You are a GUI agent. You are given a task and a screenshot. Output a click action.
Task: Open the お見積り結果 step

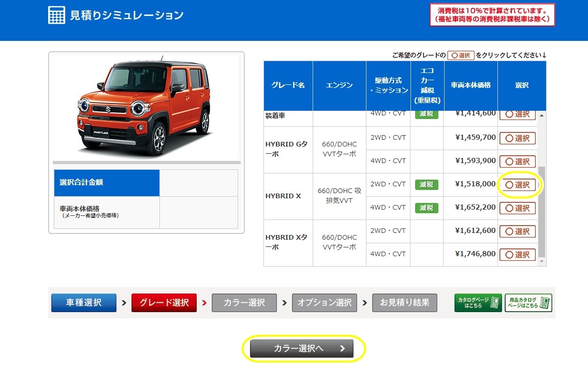point(405,302)
